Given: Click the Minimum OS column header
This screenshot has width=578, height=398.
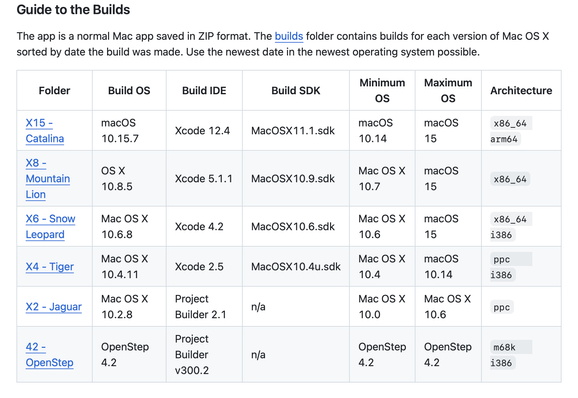Looking at the screenshot, I should [x=382, y=91].
